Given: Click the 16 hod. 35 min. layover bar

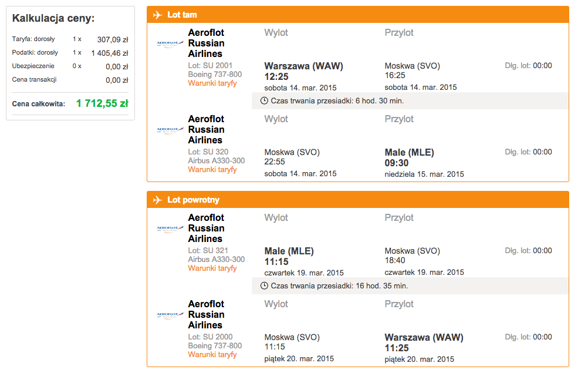Looking at the screenshot, I should (x=410, y=286).
